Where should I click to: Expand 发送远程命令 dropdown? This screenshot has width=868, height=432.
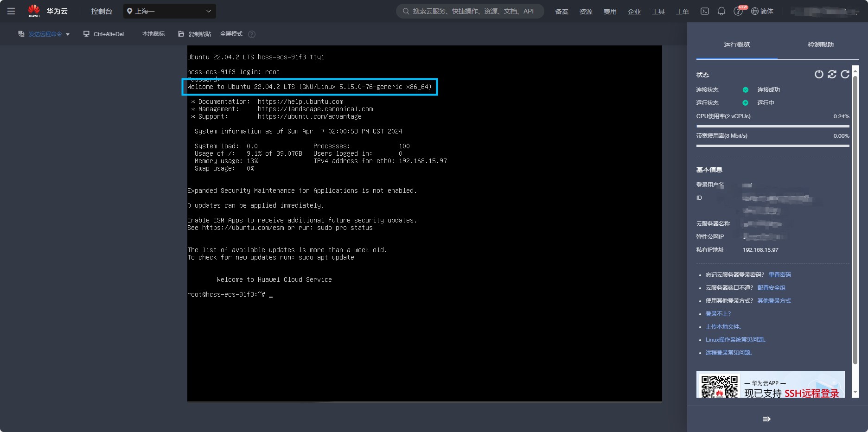coord(44,34)
